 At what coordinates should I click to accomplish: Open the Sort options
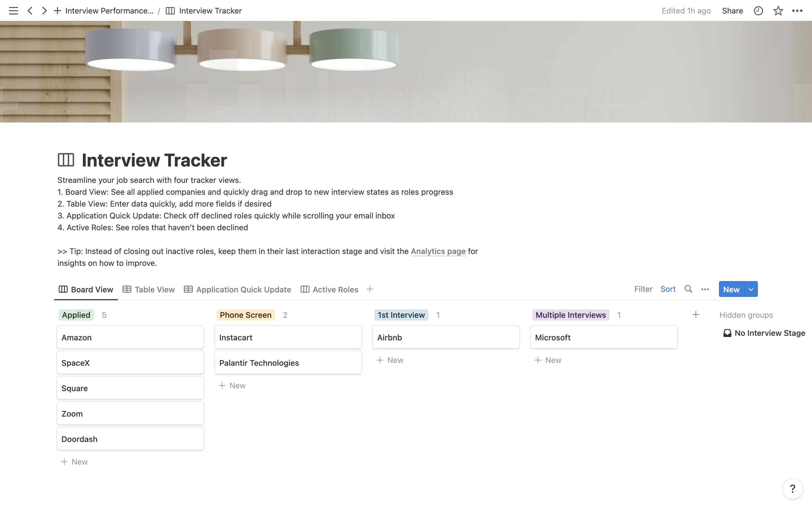click(x=668, y=289)
